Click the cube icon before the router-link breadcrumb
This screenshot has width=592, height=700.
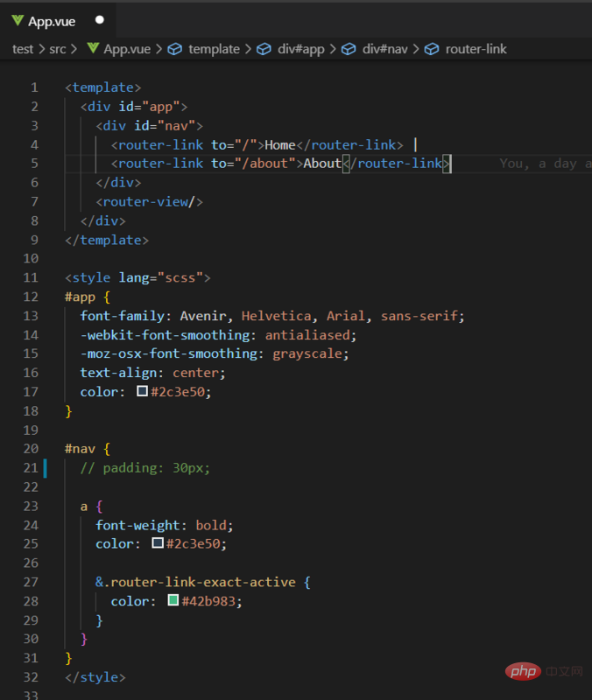[x=431, y=49]
